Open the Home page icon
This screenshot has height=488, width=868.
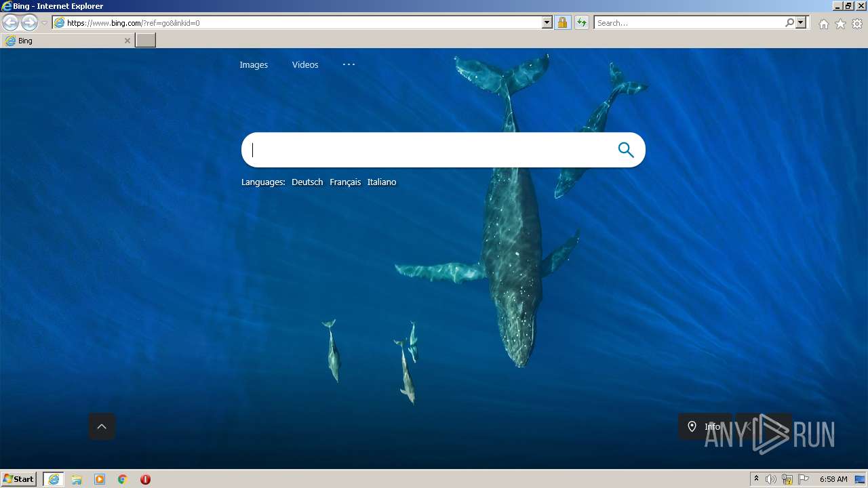click(x=823, y=24)
